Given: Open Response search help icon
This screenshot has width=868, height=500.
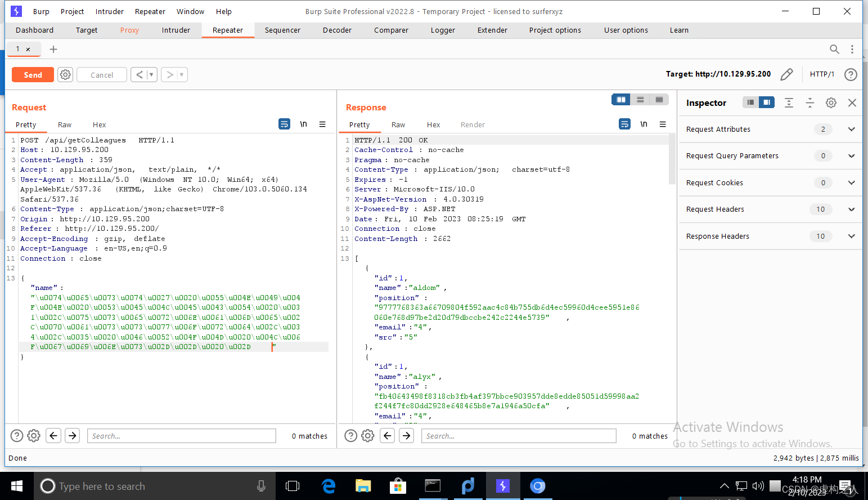Looking at the screenshot, I should click(x=351, y=436).
